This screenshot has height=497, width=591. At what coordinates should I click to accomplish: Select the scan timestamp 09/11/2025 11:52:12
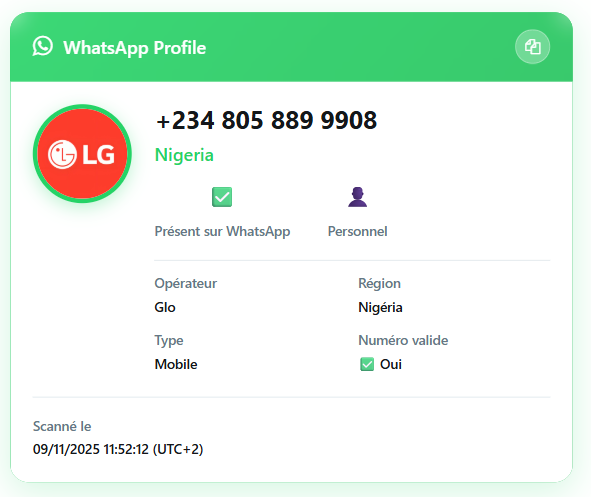tap(91, 449)
